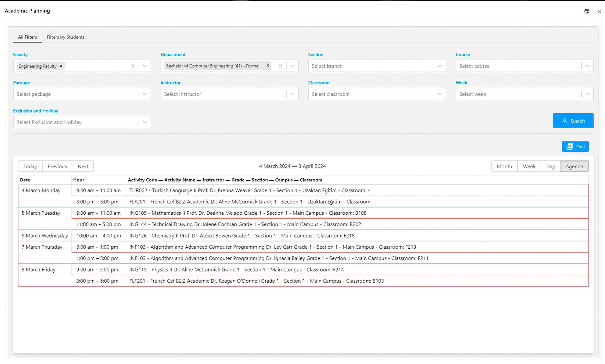Switch the calendar to Day view

[550, 166]
